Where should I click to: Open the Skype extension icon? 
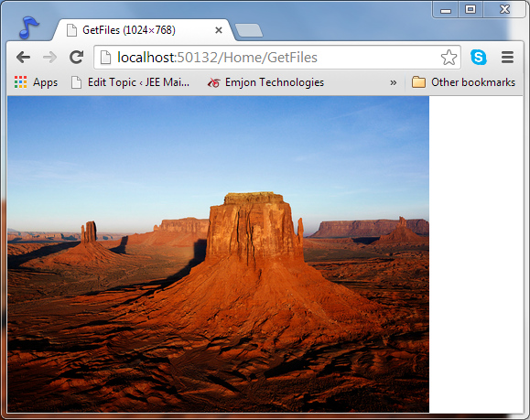479,57
